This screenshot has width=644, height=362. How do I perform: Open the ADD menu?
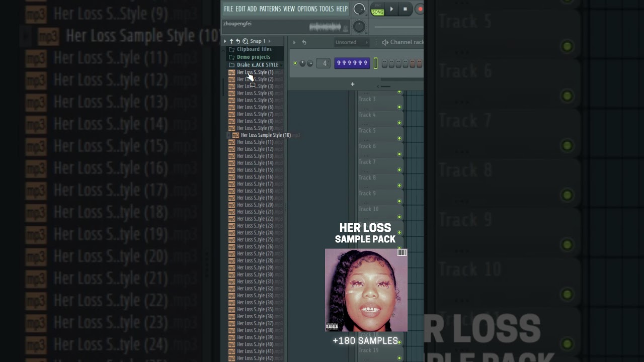point(252,9)
